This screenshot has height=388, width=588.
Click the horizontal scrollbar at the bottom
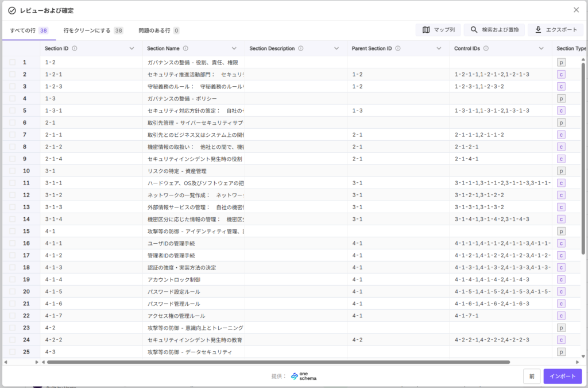(x=278, y=362)
